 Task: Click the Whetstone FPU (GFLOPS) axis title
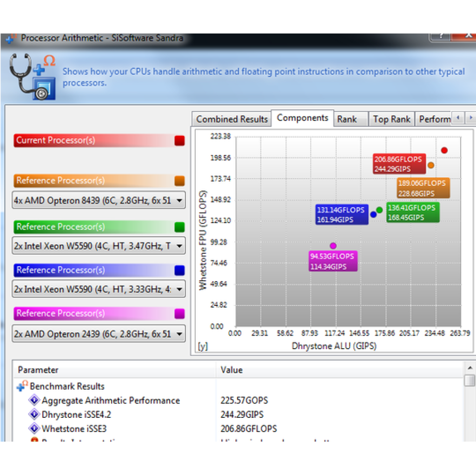point(203,240)
